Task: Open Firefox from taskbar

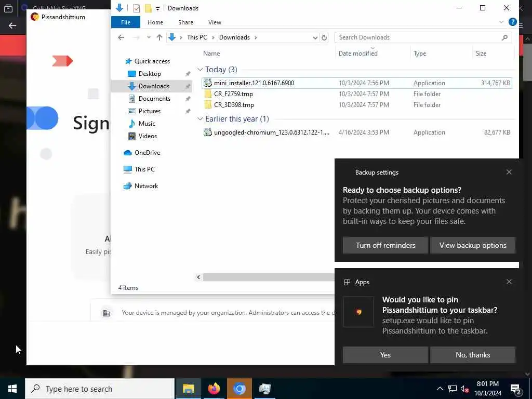Action: [x=214, y=389]
